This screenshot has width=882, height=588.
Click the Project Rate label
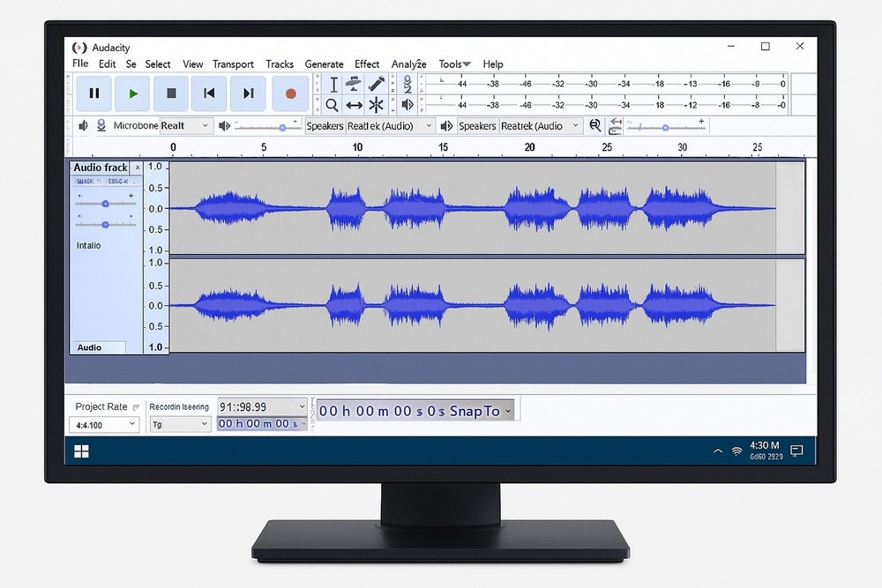tap(101, 406)
